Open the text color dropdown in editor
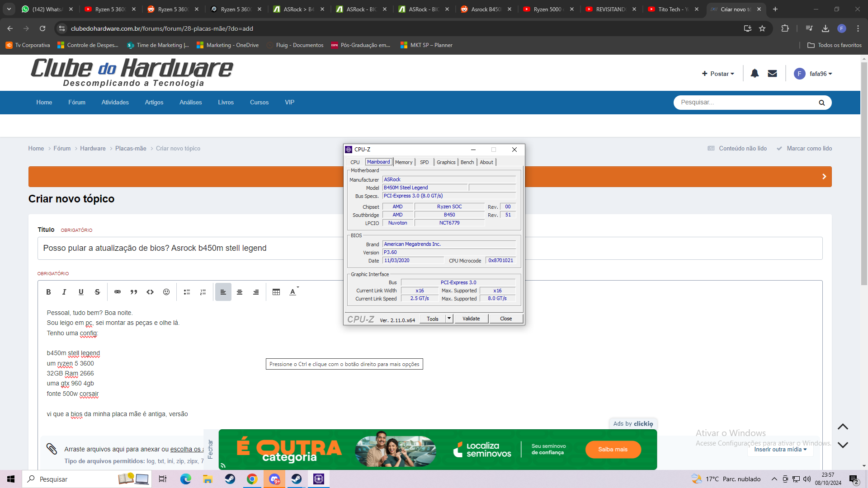 (x=294, y=292)
